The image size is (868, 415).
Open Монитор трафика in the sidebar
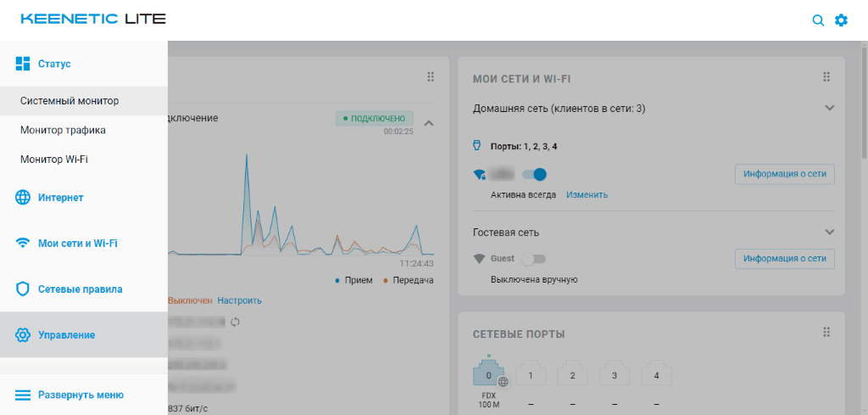63,130
